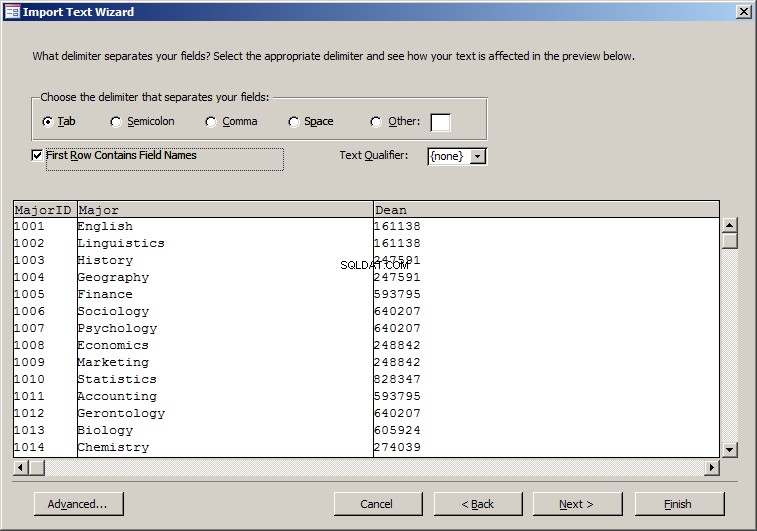This screenshot has width=757, height=531.
Task: Click the vertical scrollbar thumb
Action: (x=729, y=240)
